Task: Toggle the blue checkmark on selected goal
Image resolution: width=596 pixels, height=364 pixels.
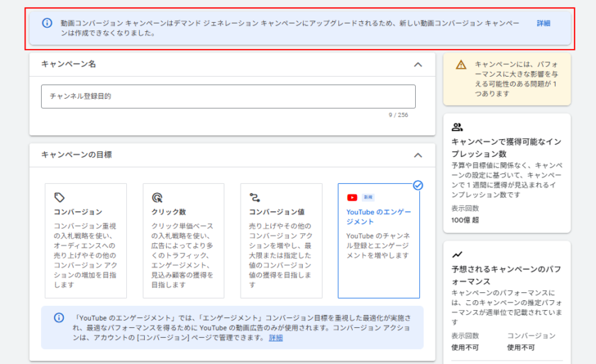Action: (418, 184)
